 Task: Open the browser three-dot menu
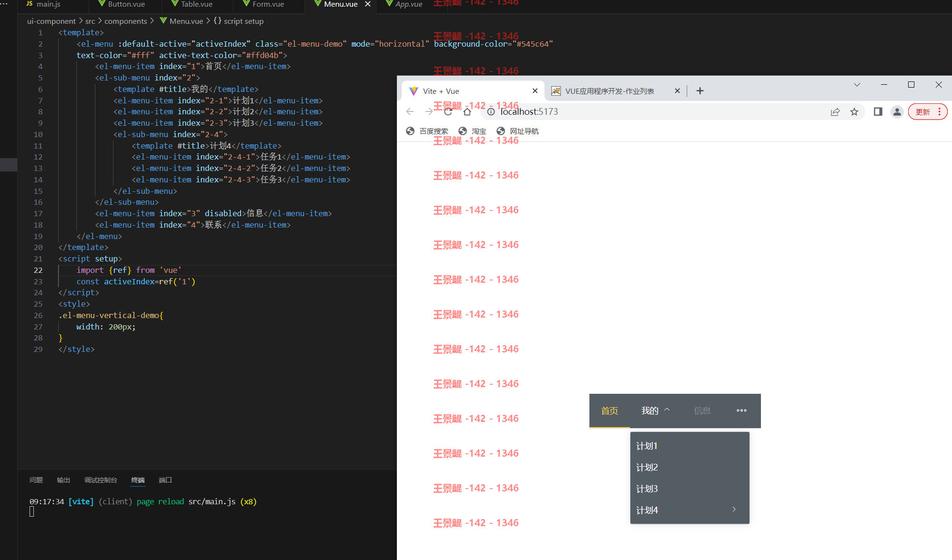(940, 112)
